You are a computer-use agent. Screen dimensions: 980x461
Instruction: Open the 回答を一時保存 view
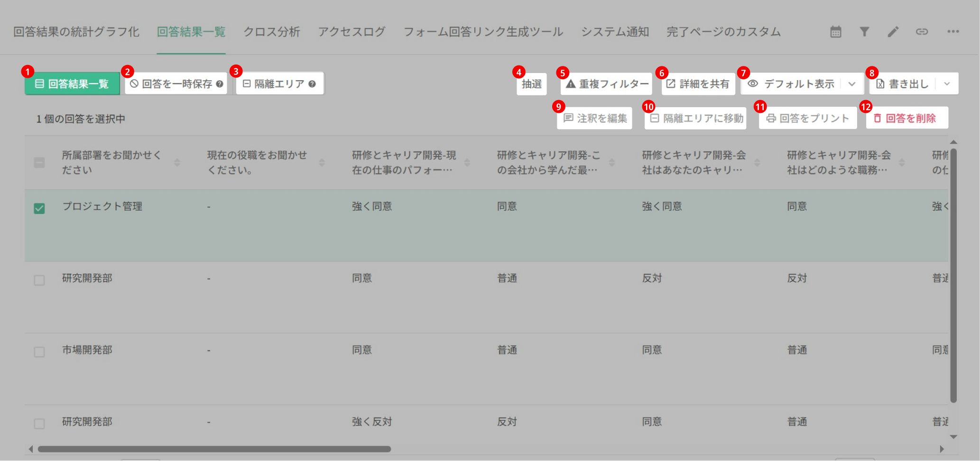(x=176, y=84)
